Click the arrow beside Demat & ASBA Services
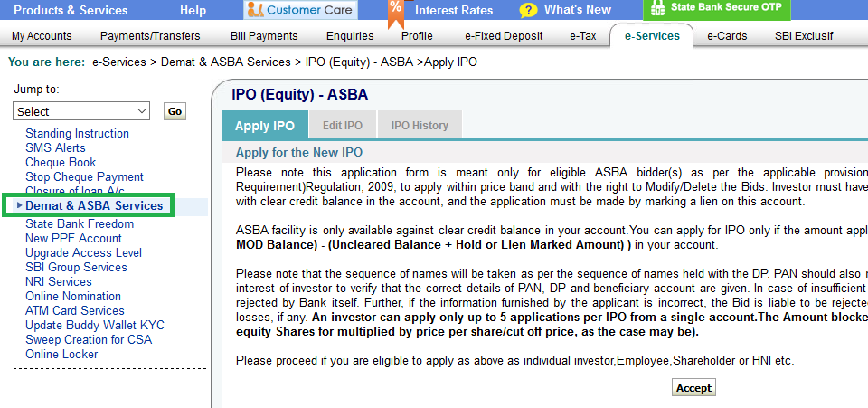Screen dimensions: 868x408 pos(19,205)
